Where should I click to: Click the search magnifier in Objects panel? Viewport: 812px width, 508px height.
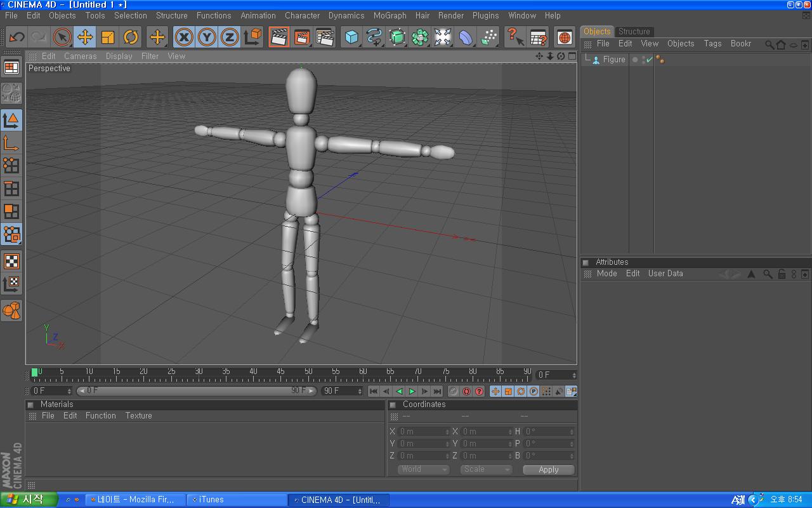(x=769, y=44)
